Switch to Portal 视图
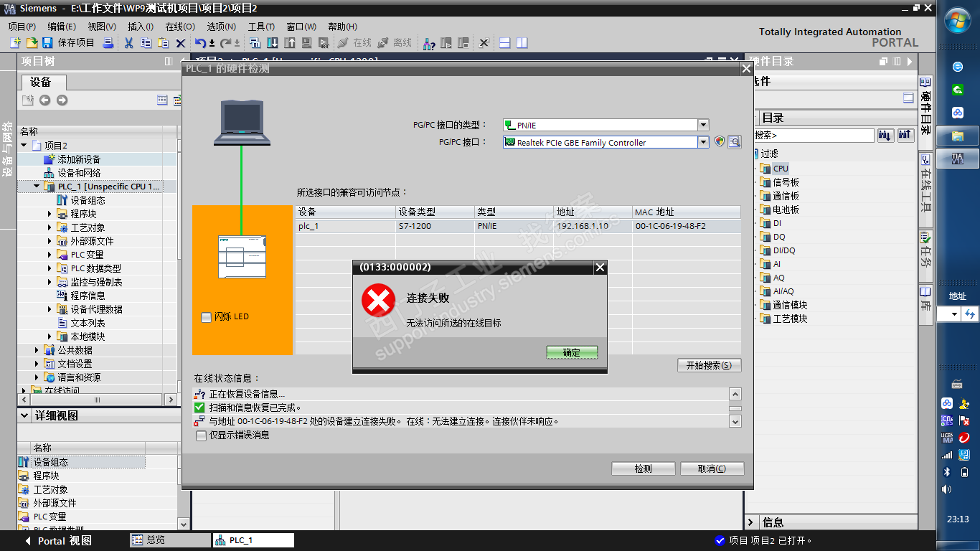The image size is (980, 551). pyautogui.click(x=59, y=541)
